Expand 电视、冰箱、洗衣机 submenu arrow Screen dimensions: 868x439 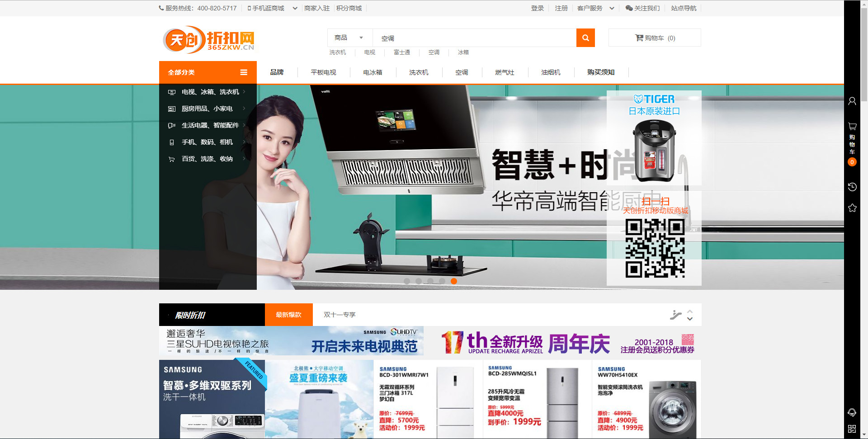pos(244,92)
